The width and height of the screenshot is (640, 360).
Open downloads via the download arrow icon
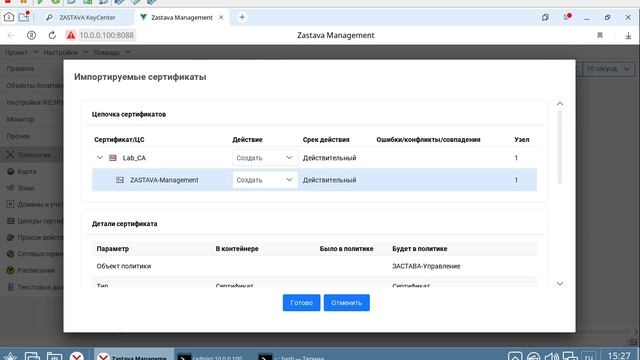[628, 36]
